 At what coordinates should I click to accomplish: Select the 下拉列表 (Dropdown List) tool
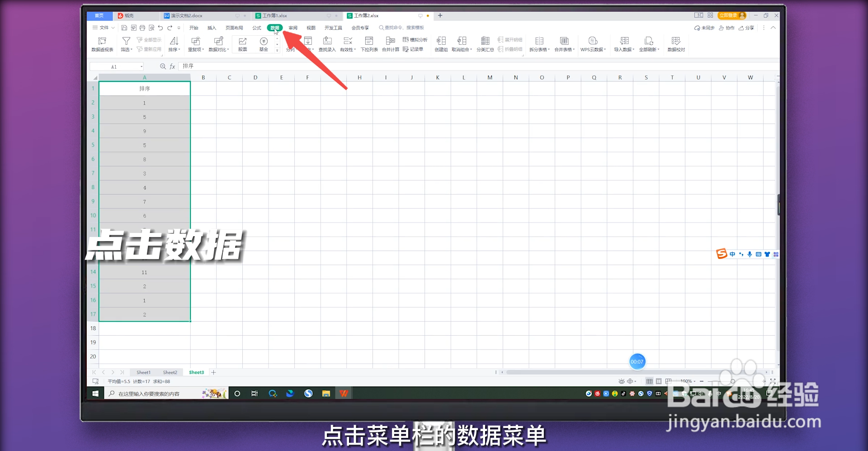[x=369, y=44]
